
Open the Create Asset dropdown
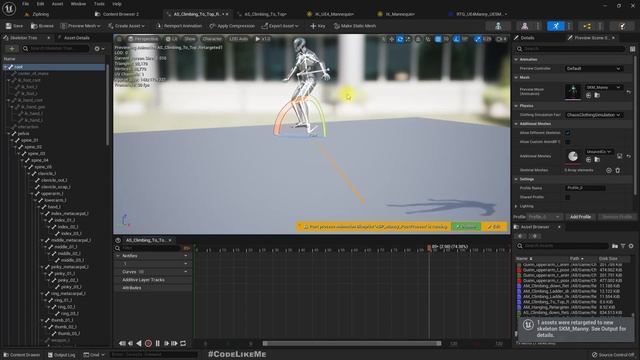[126, 26]
